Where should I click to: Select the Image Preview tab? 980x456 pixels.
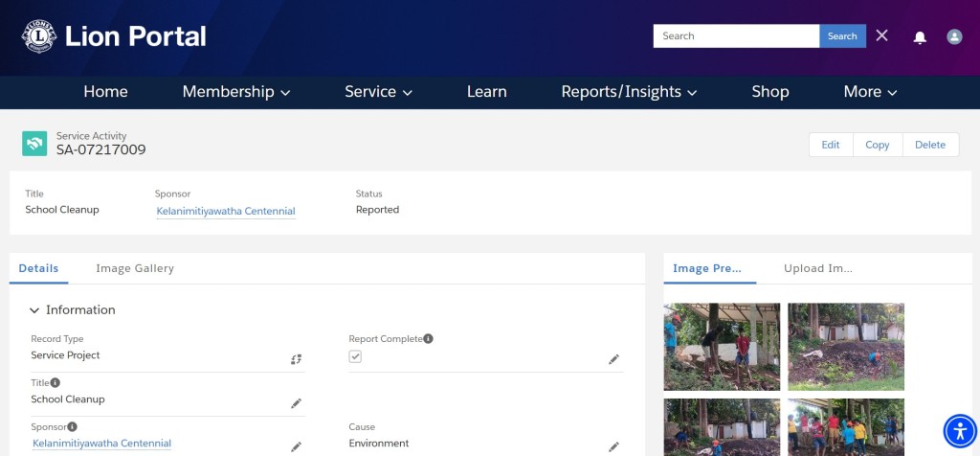tap(710, 268)
